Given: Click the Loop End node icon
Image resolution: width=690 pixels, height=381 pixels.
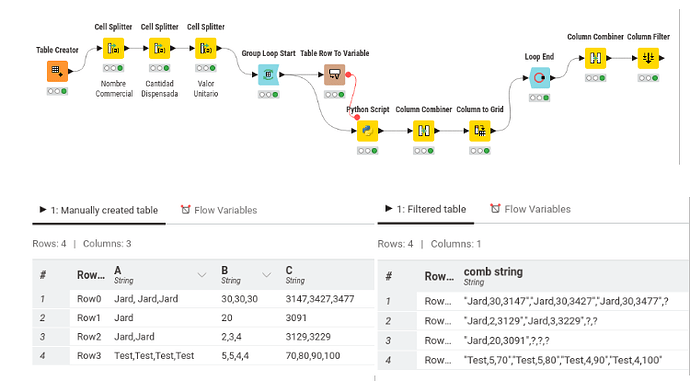Looking at the screenshot, I should pos(540,78).
